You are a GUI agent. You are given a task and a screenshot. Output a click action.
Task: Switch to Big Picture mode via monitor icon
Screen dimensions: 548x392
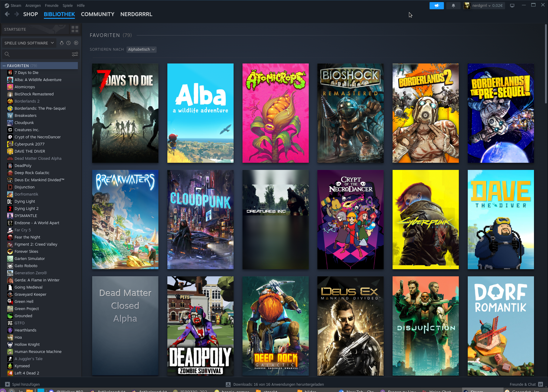(x=512, y=5)
